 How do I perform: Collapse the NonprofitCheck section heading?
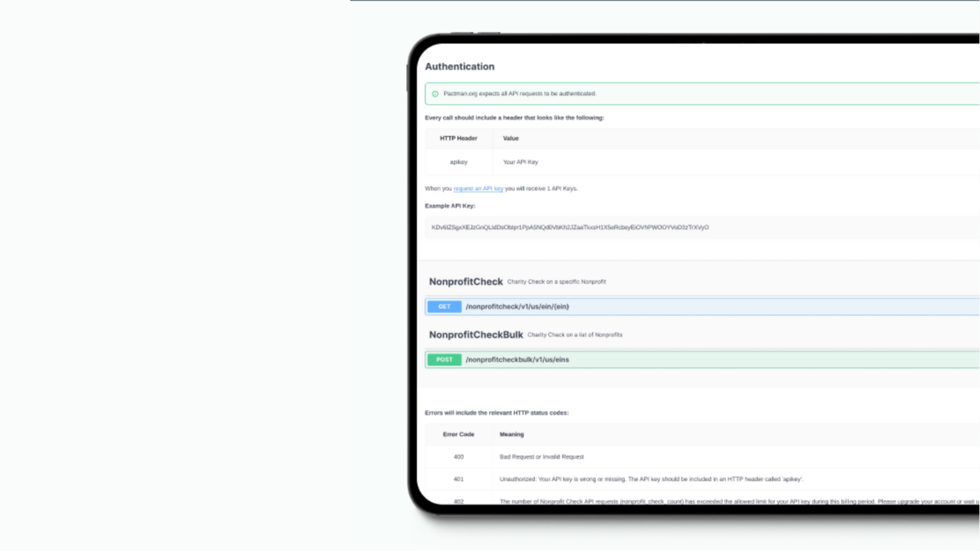point(466,282)
